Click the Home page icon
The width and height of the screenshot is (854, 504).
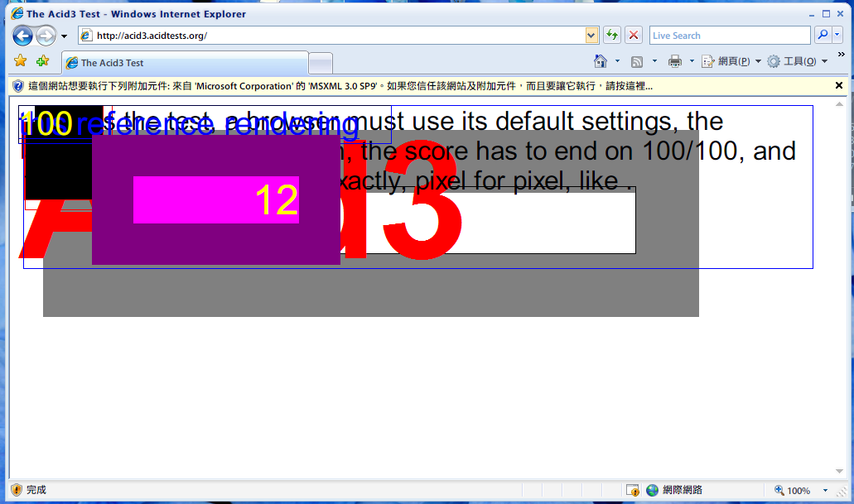(601, 61)
